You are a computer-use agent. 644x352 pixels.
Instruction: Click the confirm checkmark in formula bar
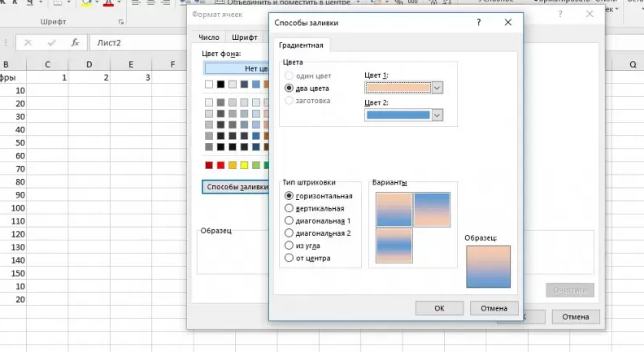click(x=52, y=42)
